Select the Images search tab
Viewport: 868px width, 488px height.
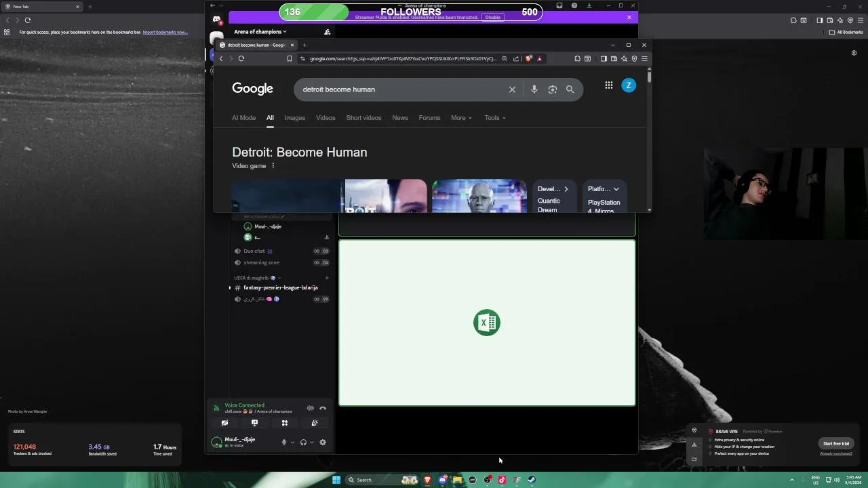click(294, 118)
